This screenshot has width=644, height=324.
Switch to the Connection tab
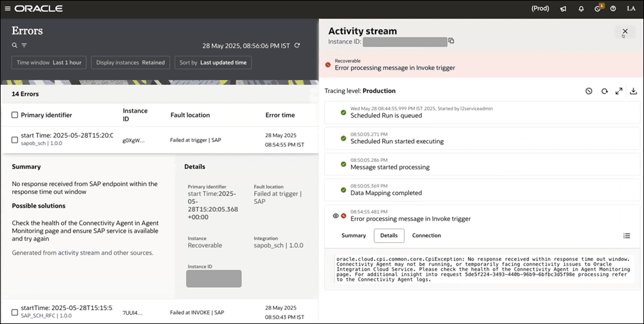tap(427, 236)
